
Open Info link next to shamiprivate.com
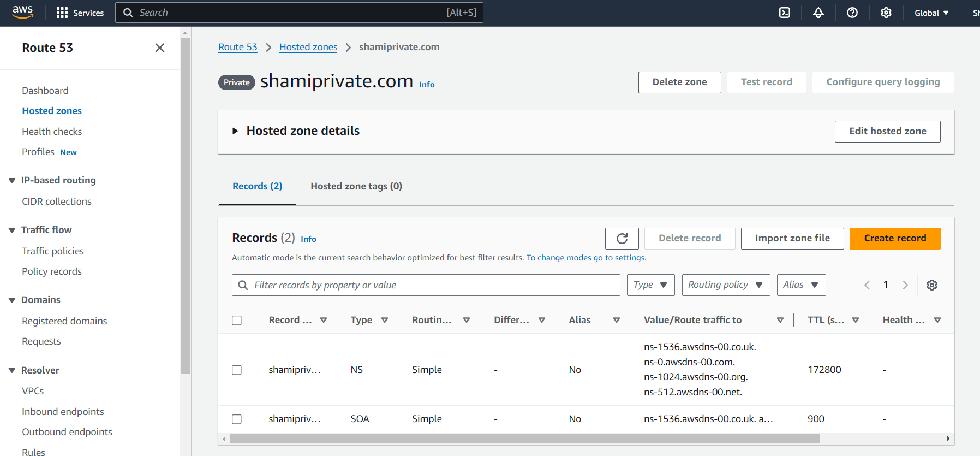(x=427, y=85)
